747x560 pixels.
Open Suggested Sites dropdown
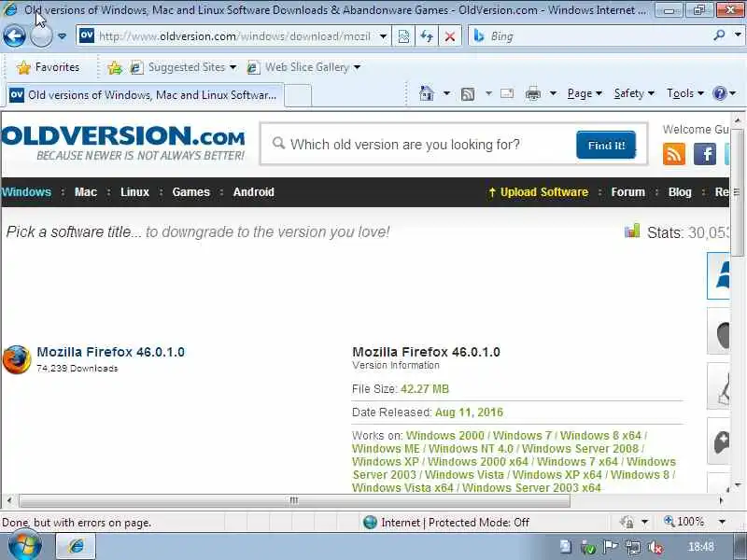tap(184, 67)
